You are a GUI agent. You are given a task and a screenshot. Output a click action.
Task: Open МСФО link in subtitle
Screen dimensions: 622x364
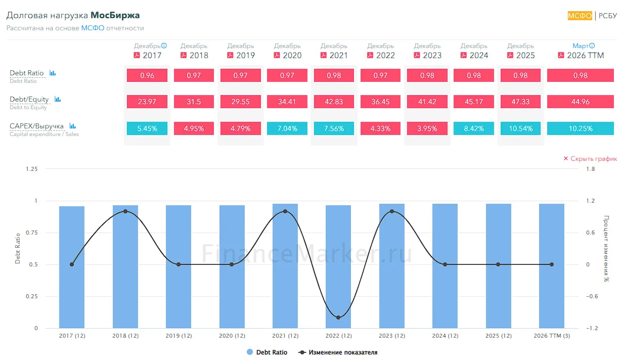coord(93,28)
